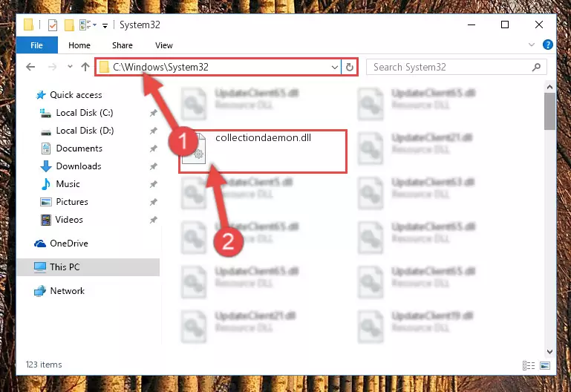This screenshot has width=571, height=392.
Task: Click the window folder icon in title bar
Action: click(28, 24)
